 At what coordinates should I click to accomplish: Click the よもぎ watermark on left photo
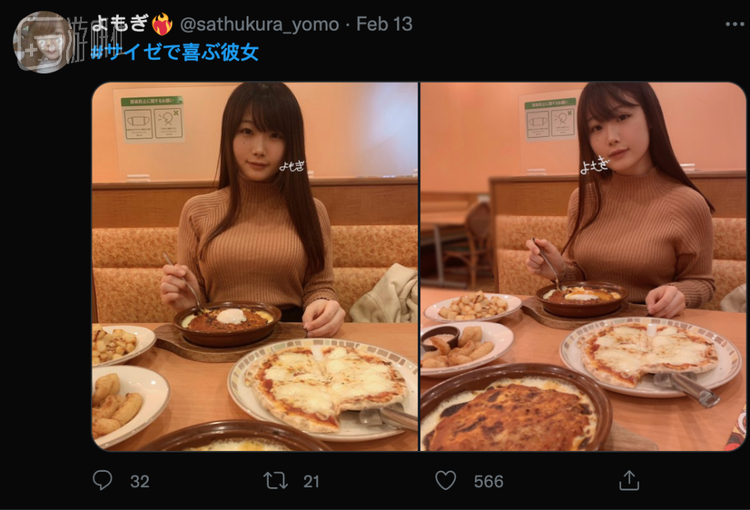pyautogui.click(x=292, y=166)
